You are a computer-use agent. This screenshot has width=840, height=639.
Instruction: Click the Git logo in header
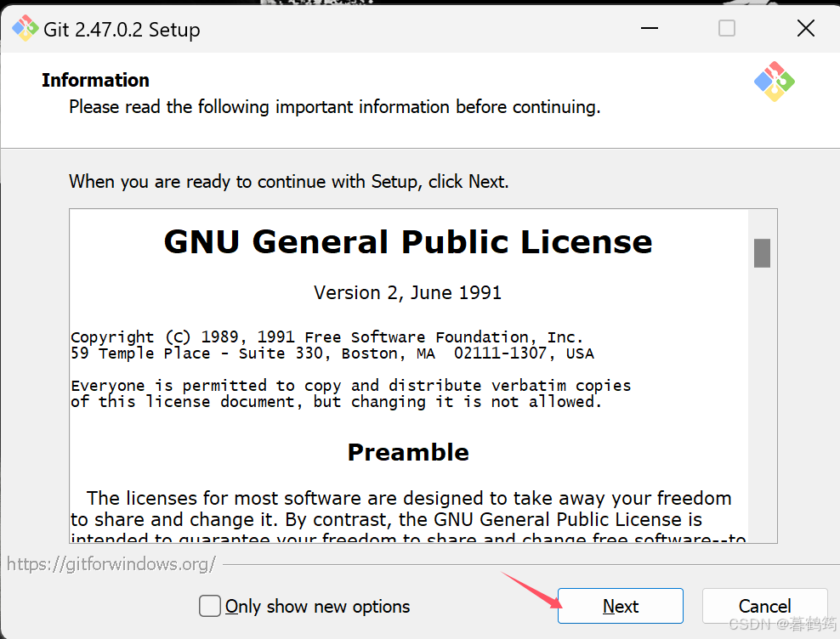point(774,82)
